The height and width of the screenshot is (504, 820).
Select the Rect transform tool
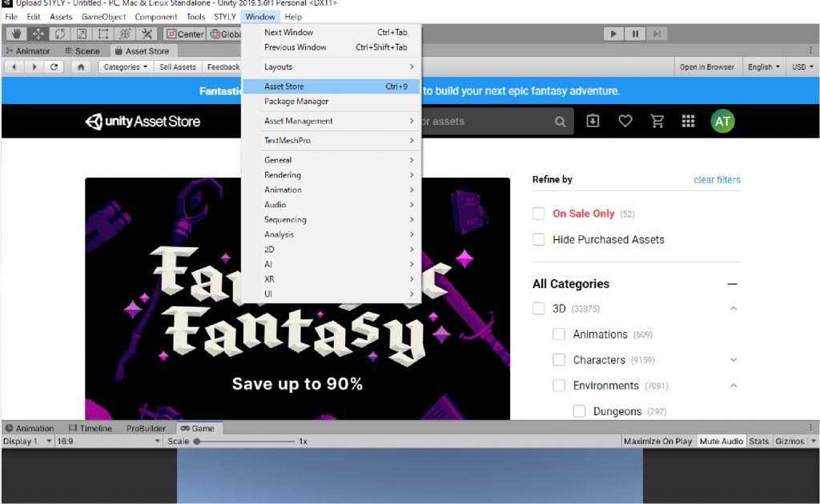click(x=103, y=34)
